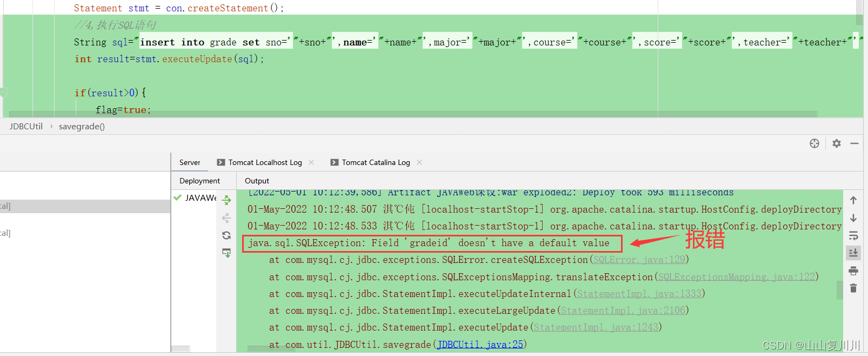Viewport: 868px width, 356px height.
Task: Click the savegrade() breadcrumb
Action: point(82,126)
